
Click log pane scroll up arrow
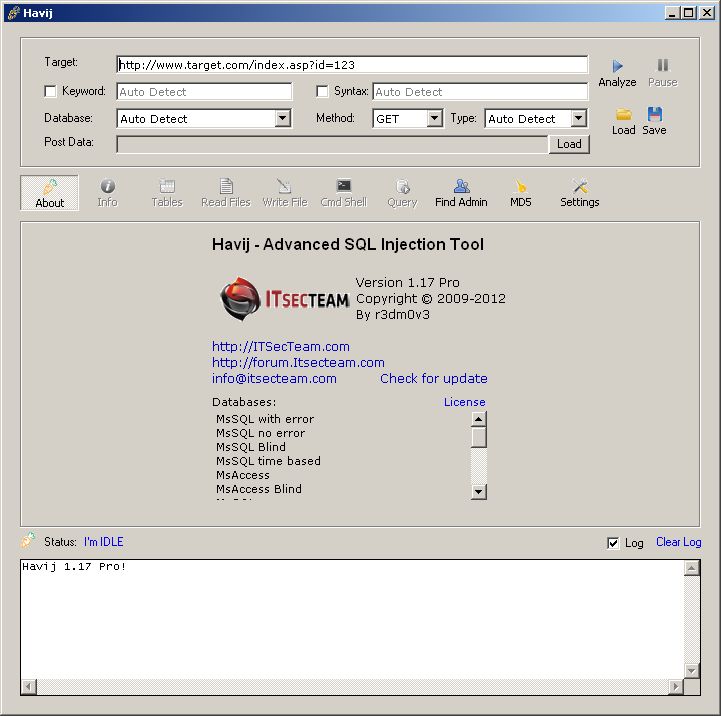tap(691, 568)
